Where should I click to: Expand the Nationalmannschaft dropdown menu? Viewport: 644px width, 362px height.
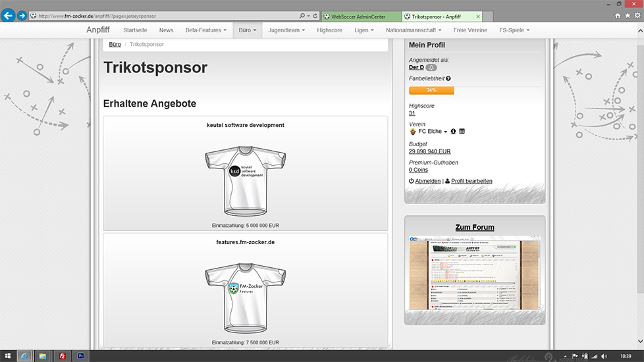click(x=414, y=30)
